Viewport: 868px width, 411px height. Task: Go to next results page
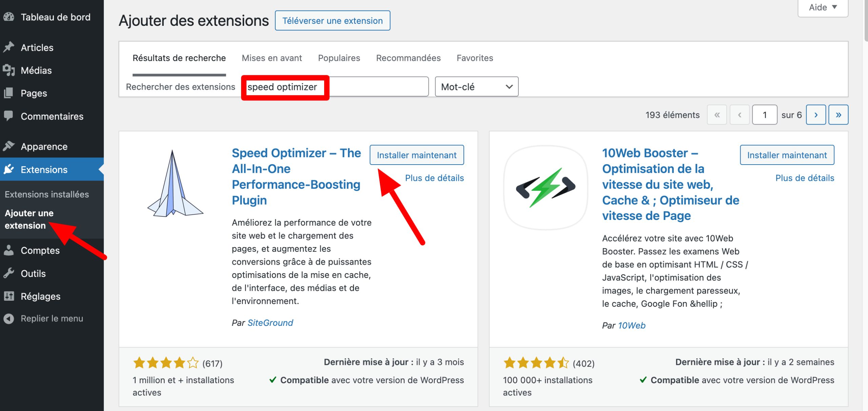pos(816,115)
